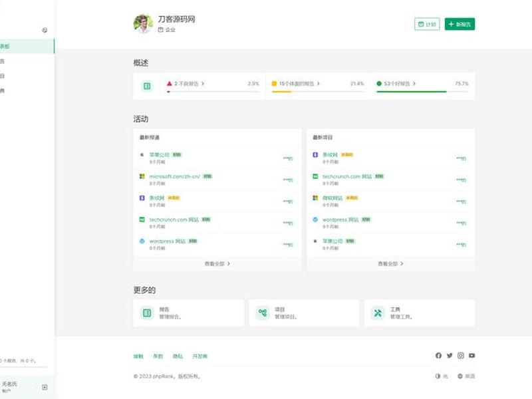This screenshot has width=532, height=399.
Task: Open 条纹网 report in 最新报道
Action: point(157,198)
